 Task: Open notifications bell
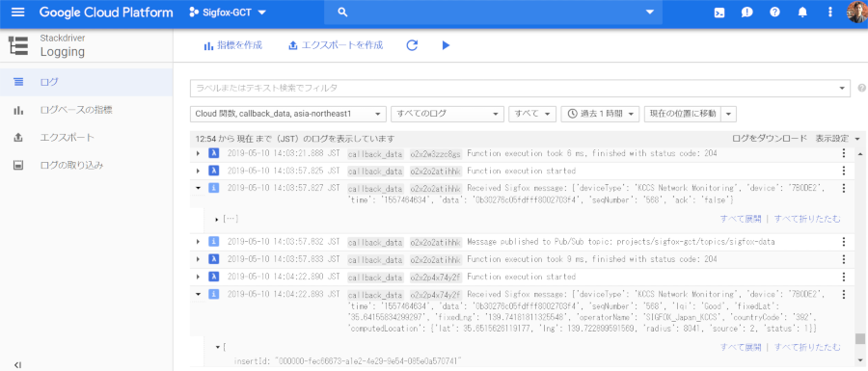coord(802,13)
